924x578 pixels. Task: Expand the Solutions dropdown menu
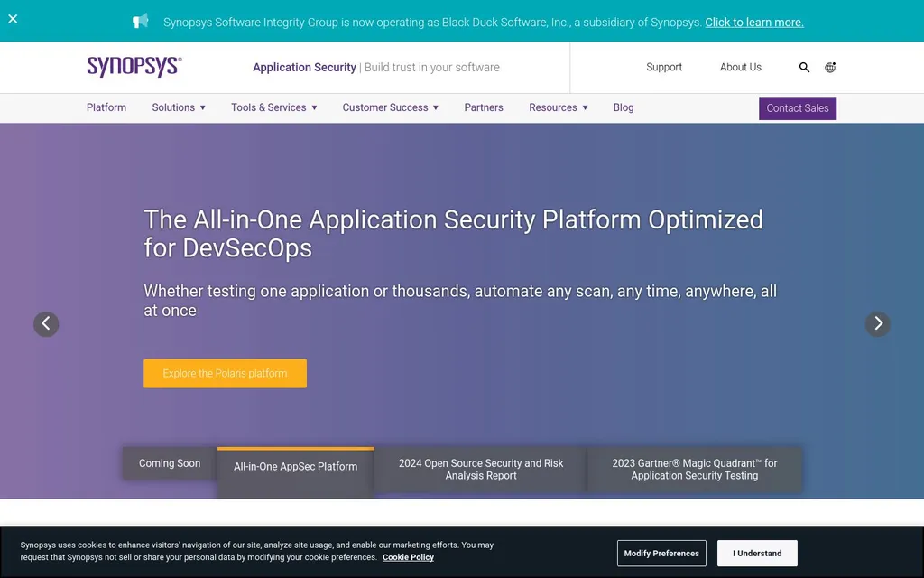[x=179, y=107]
